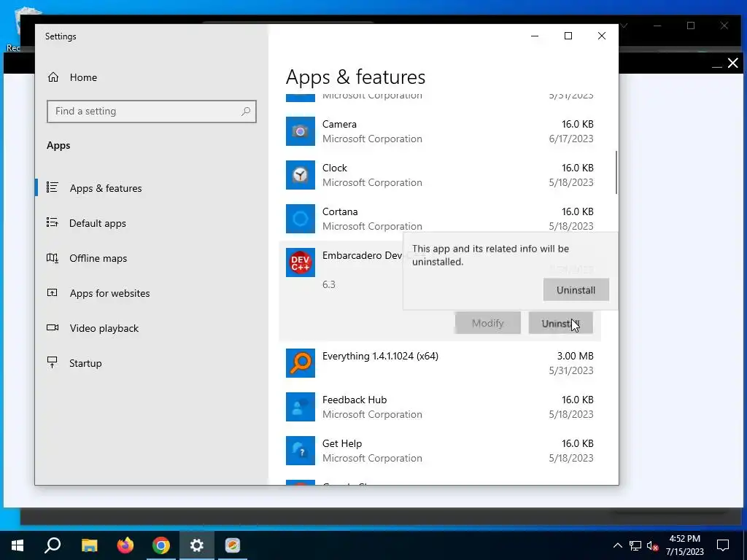Click the Startup sidebar icon
Screen dimensions: 747x560
tap(53, 362)
